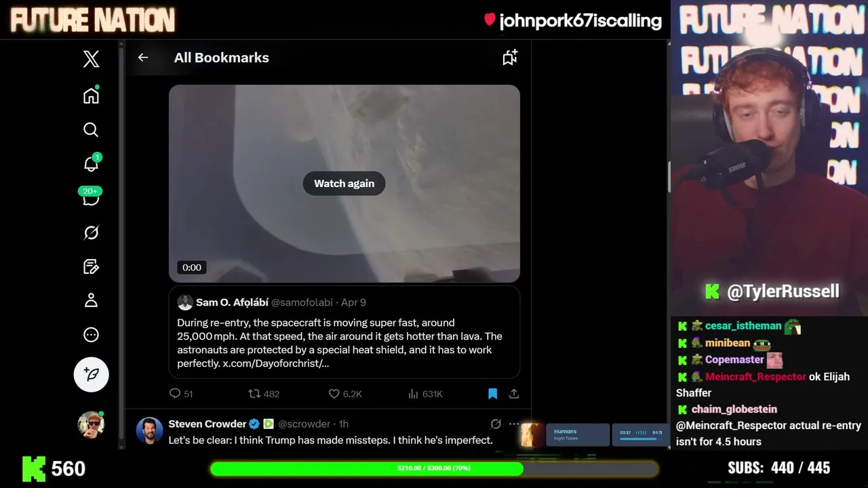Click chat username chaim_globestein
The image size is (868, 488).
tap(734, 409)
